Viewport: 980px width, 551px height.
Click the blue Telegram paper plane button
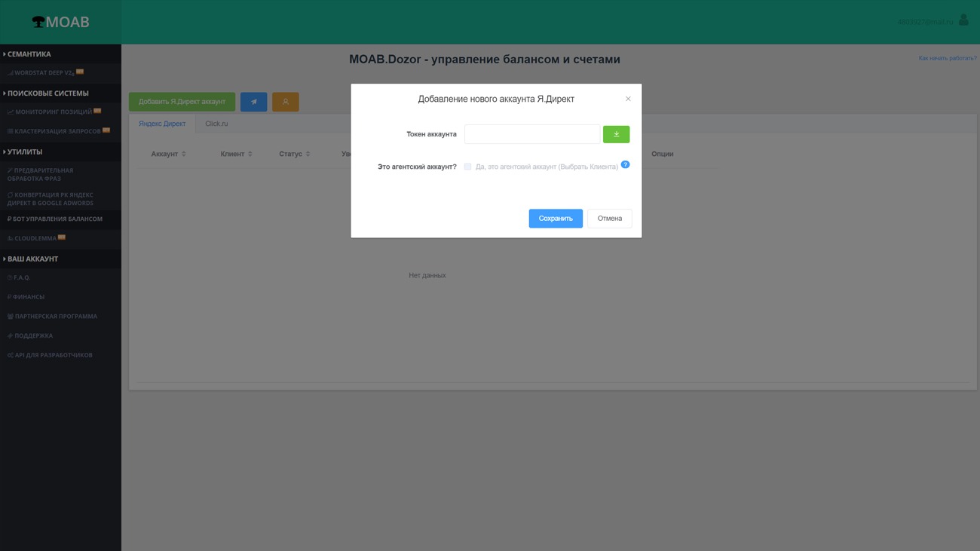coord(253,102)
